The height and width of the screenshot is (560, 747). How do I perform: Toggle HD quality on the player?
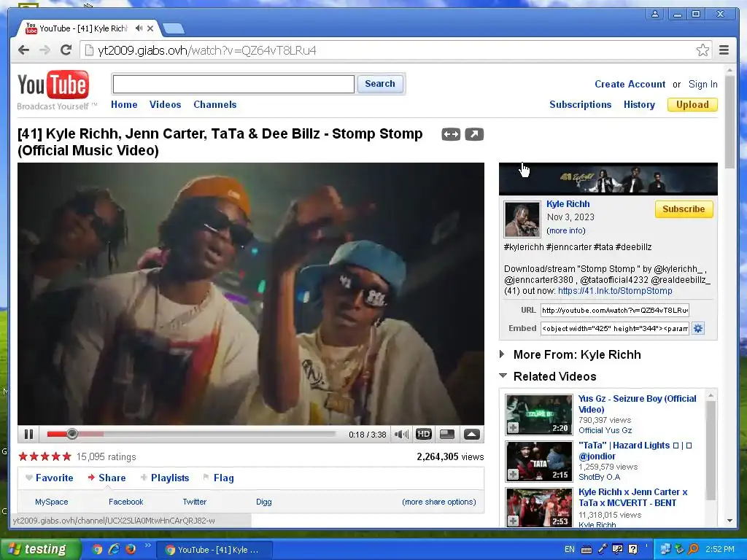(x=424, y=435)
